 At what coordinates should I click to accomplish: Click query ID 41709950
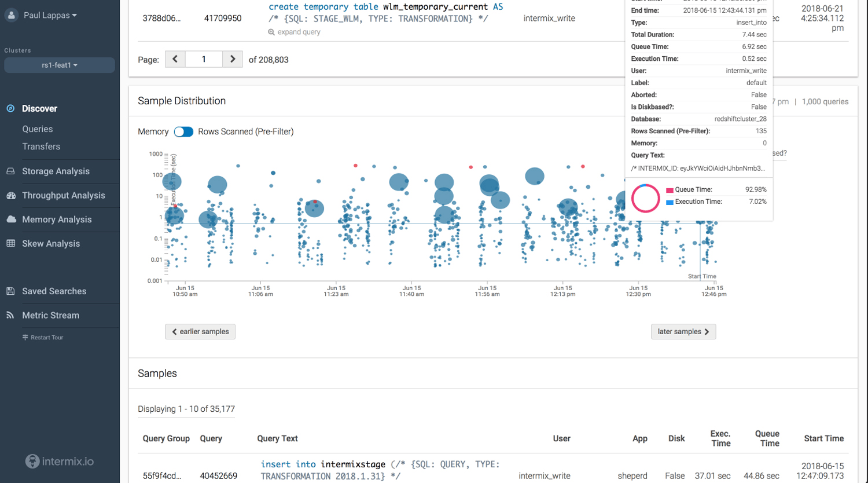(223, 19)
